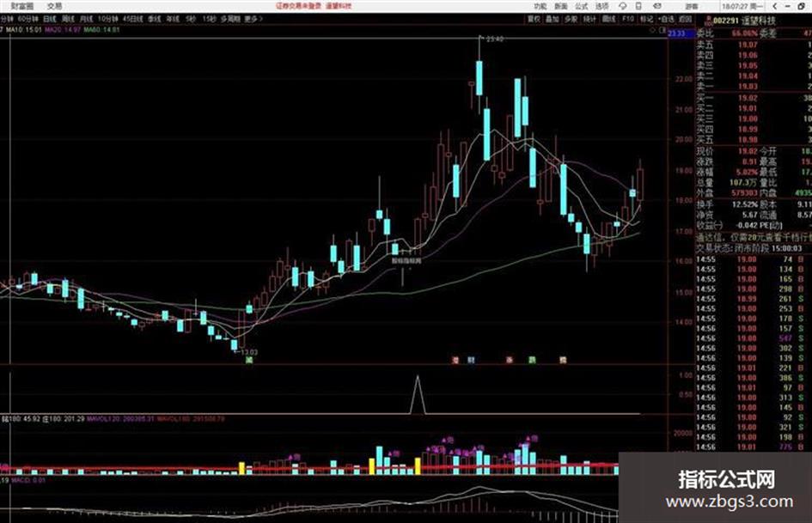
Task: Click the MA20 indicator value label
Action: click(x=63, y=30)
